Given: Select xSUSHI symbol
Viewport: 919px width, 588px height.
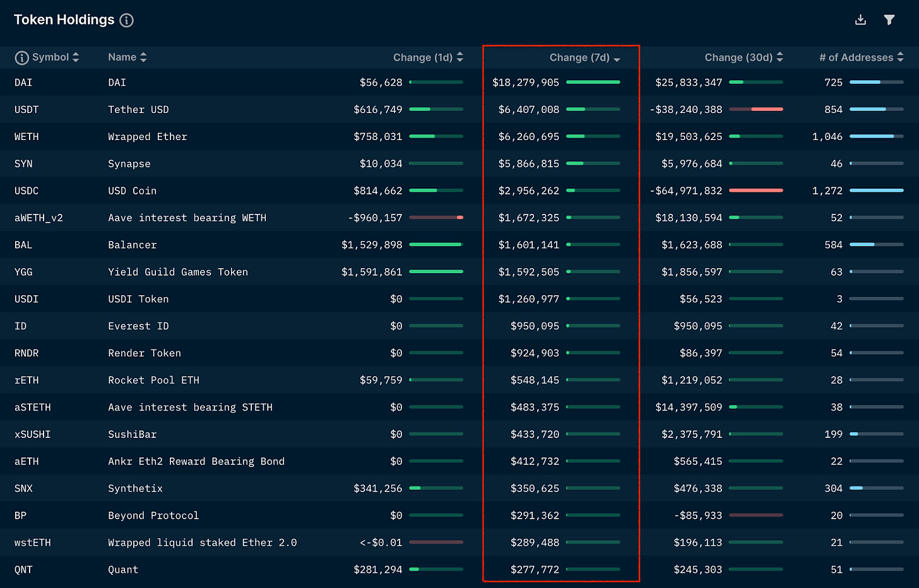Looking at the screenshot, I should point(33,435).
